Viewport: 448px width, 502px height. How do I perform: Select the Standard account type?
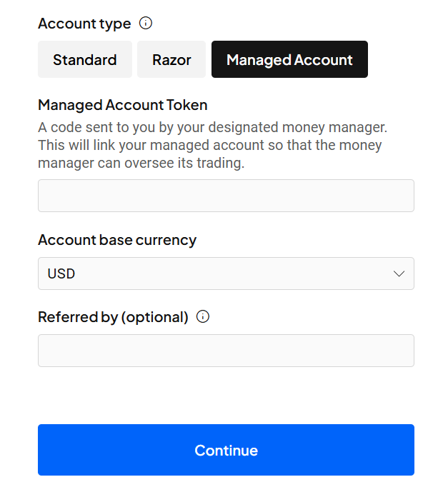click(84, 60)
